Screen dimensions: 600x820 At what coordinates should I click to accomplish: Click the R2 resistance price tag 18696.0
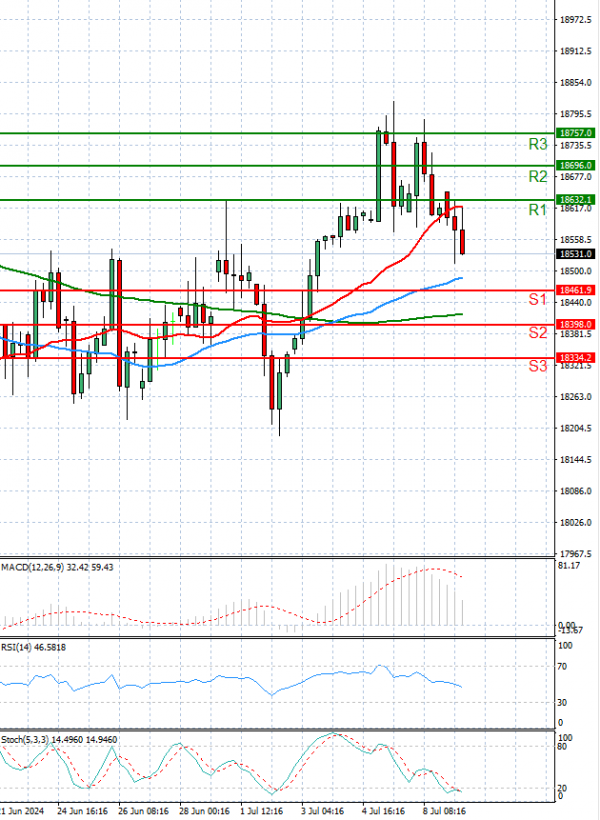point(575,165)
